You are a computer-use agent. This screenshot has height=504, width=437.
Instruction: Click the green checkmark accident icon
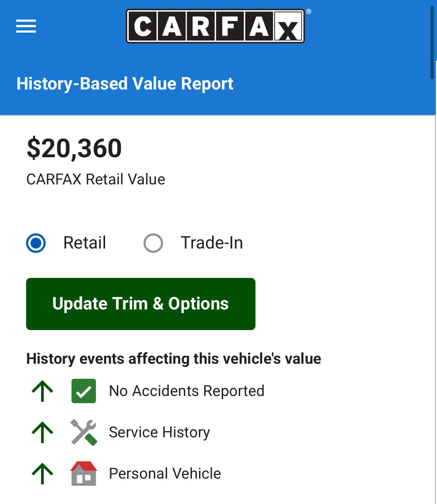[x=84, y=391]
